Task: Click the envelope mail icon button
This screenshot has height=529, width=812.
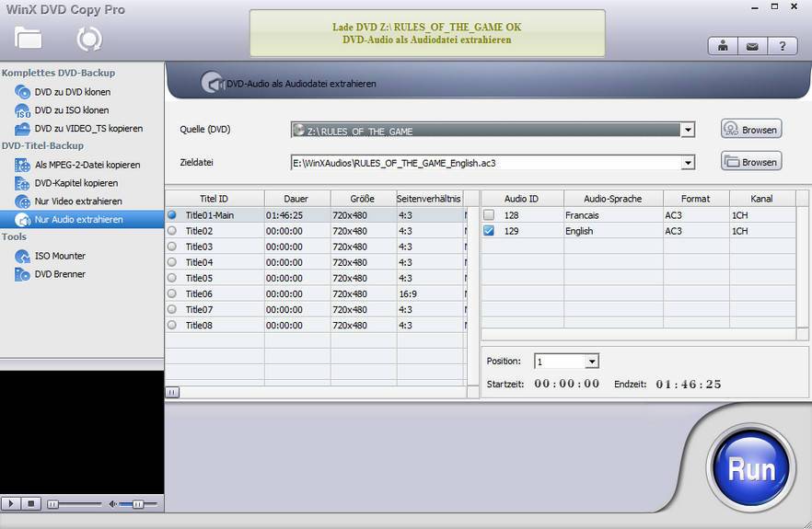Action: 752,47
